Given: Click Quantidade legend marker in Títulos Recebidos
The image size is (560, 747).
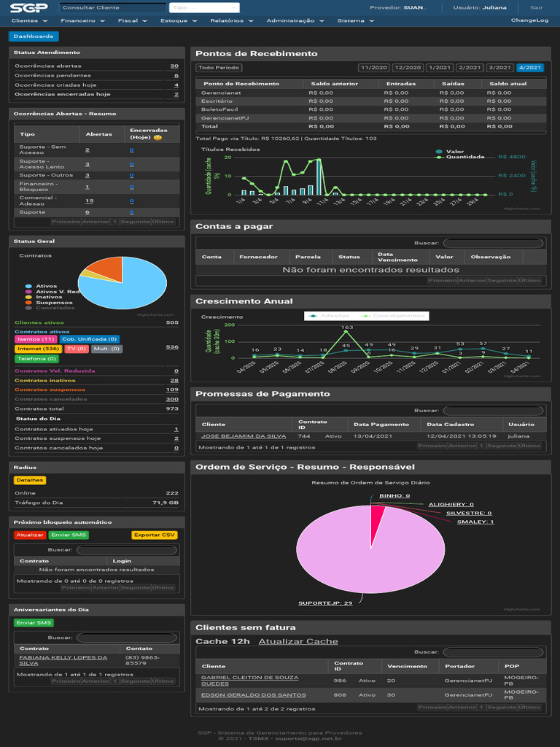Looking at the screenshot, I should 439,157.
